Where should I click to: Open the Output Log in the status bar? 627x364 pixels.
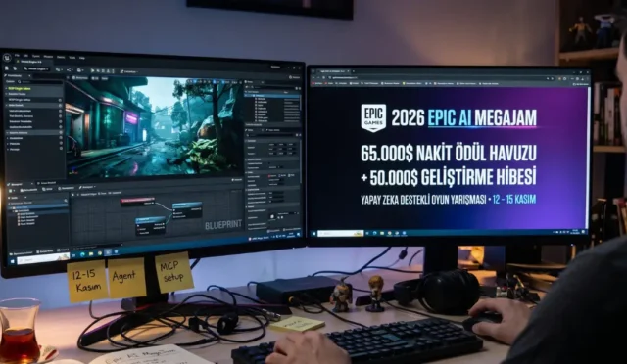click(44, 251)
